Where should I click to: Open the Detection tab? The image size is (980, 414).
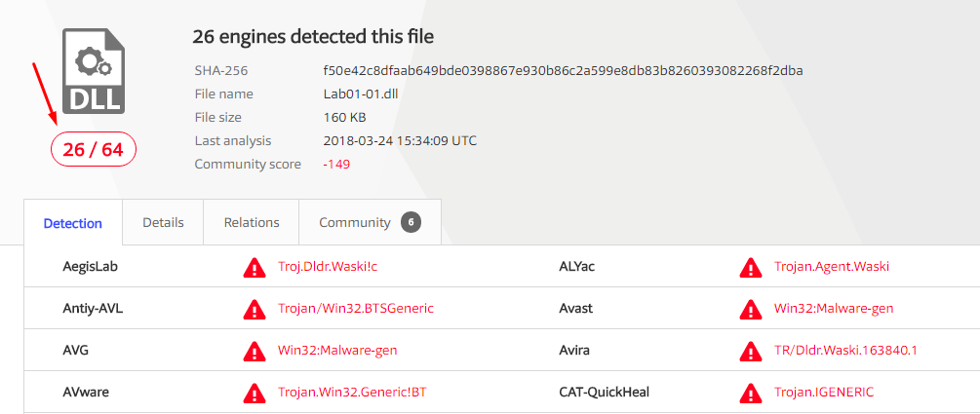pyautogui.click(x=73, y=223)
